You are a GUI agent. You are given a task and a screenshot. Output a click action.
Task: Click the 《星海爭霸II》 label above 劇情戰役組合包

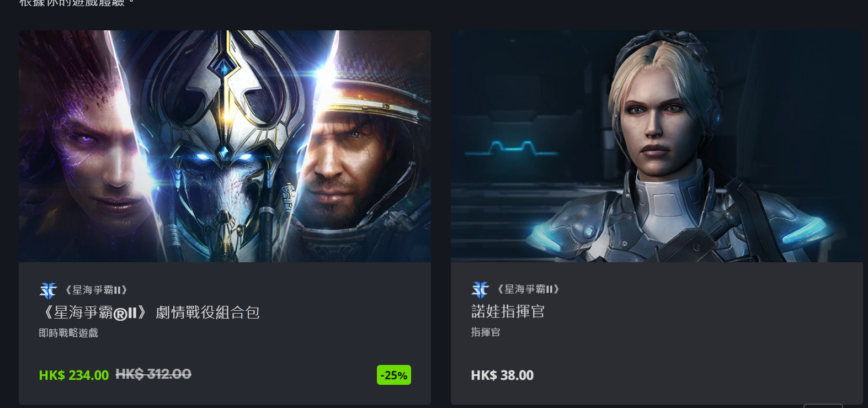click(97, 290)
